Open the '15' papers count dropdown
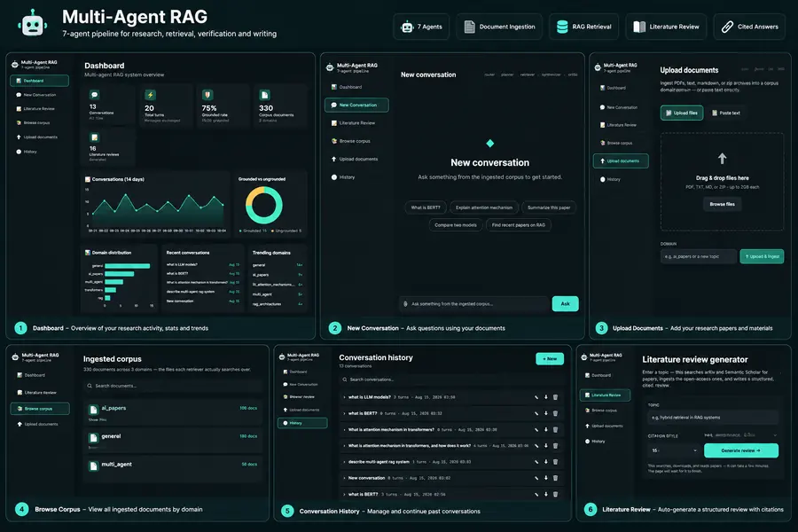The image size is (798, 532). (x=673, y=450)
